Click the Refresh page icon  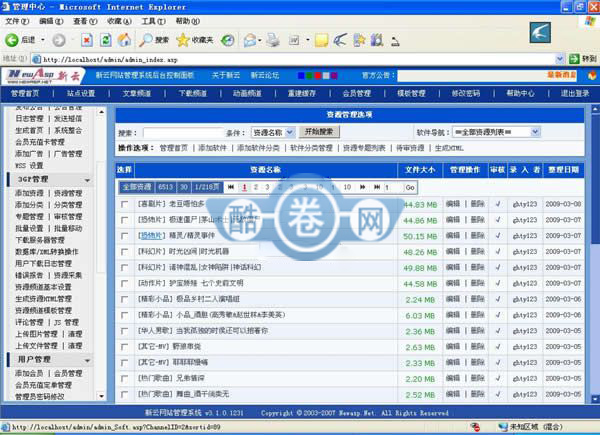click(x=106, y=40)
